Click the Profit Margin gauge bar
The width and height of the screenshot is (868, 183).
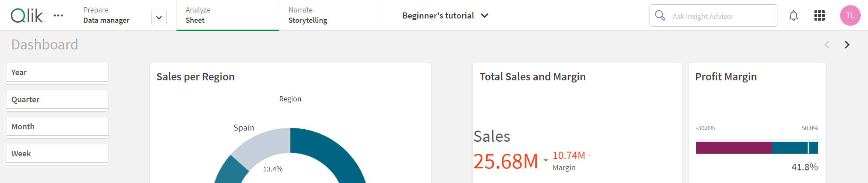pyautogui.click(x=757, y=148)
